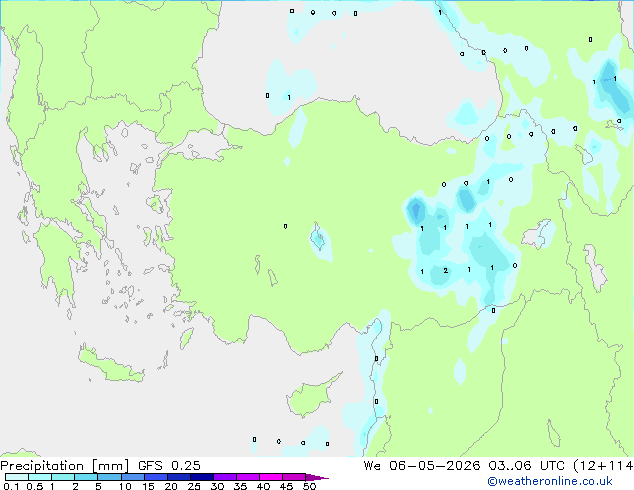634x490 pixels.
Task: Click the legend label "15"
Action: click(148, 486)
